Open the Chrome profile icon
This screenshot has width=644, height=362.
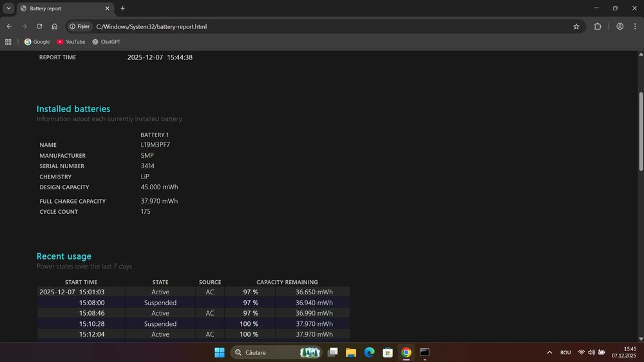pos(620,26)
